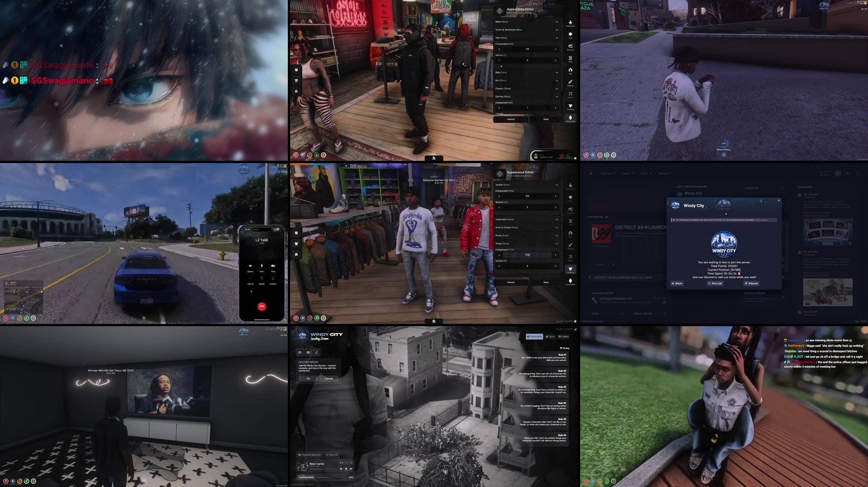Select Close All on loading screen

click(332, 455)
